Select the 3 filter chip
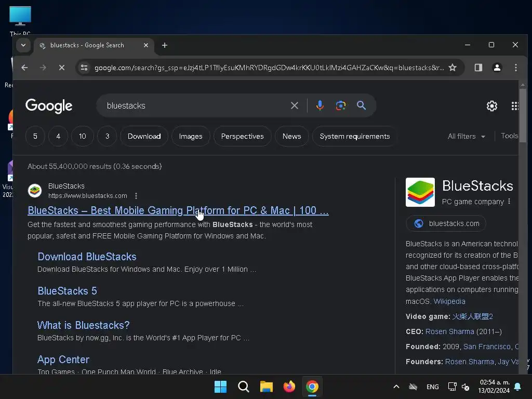Image resolution: width=532 pixels, height=399 pixels. [107, 136]
